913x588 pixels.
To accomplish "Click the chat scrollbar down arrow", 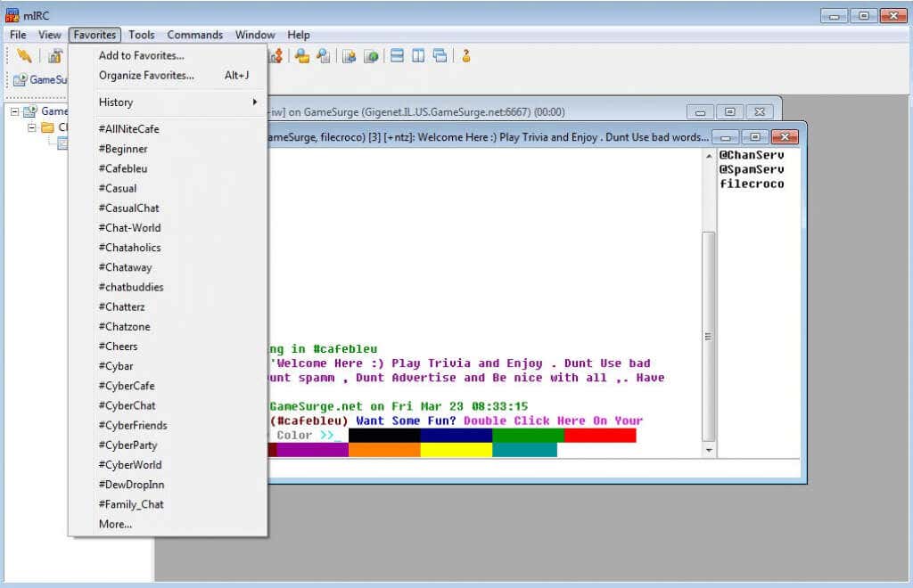I will (x=709, y=451).
